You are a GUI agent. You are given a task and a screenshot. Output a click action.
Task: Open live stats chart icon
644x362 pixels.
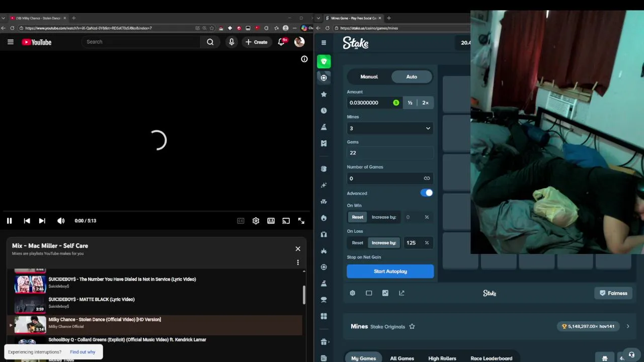(x=385, y=293)
